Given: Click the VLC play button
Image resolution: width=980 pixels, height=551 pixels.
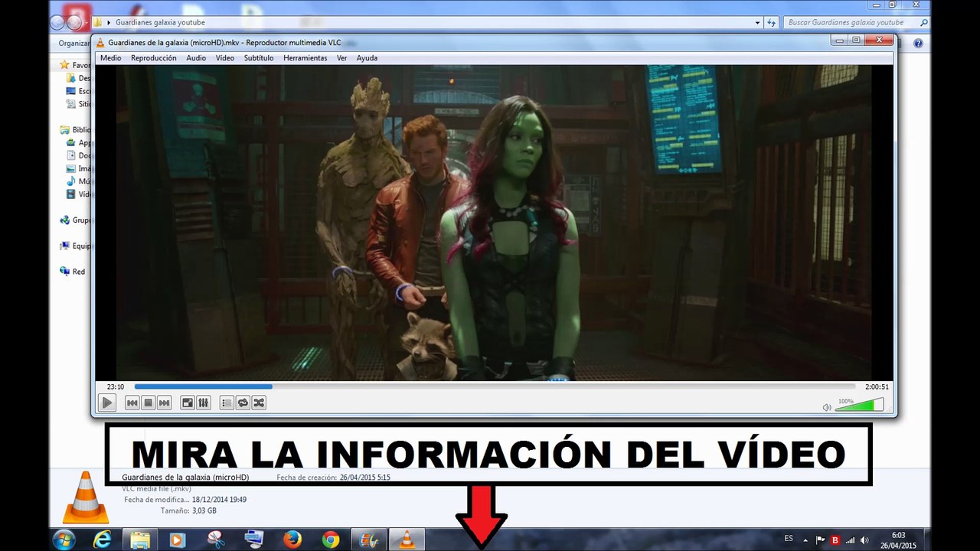Looking at the screenshot, I should (x=107, y=403).
